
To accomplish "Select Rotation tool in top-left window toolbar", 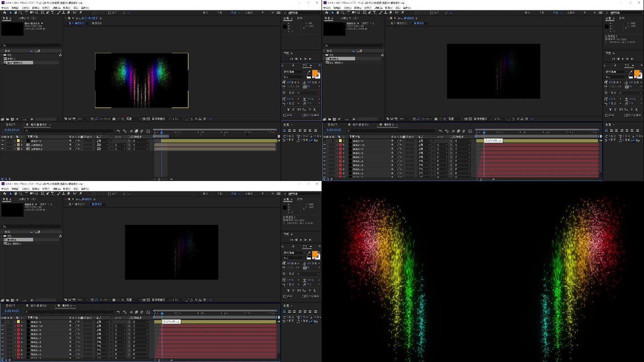I will click(26, 13).
